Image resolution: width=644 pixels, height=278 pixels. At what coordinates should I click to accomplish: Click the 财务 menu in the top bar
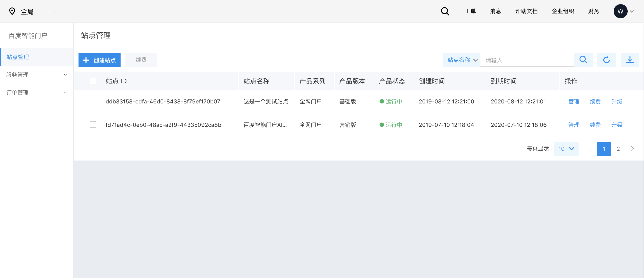click(x=594, y=11)
